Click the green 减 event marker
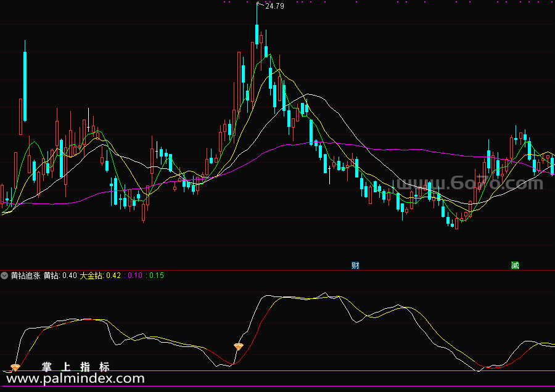 [515, 266]
